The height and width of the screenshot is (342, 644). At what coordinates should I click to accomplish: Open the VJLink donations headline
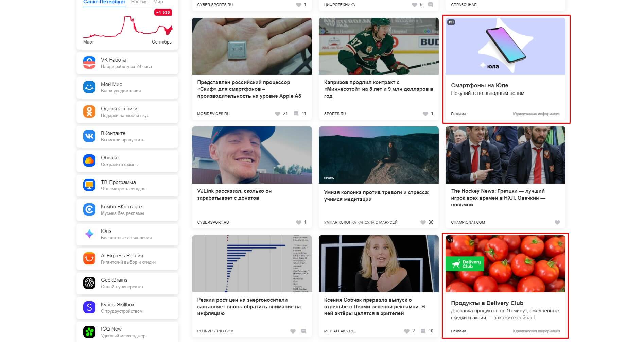pyautogui.click(x=234, y=194)
